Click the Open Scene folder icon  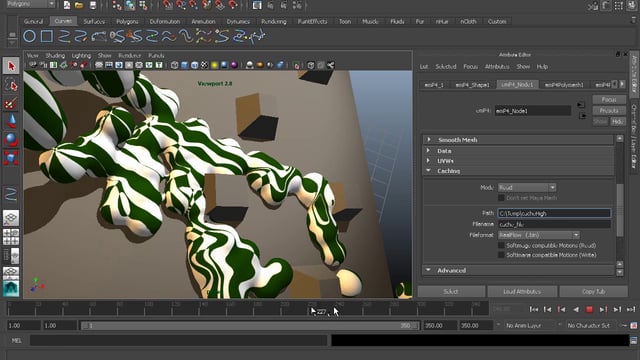click(x=79, y=5)
